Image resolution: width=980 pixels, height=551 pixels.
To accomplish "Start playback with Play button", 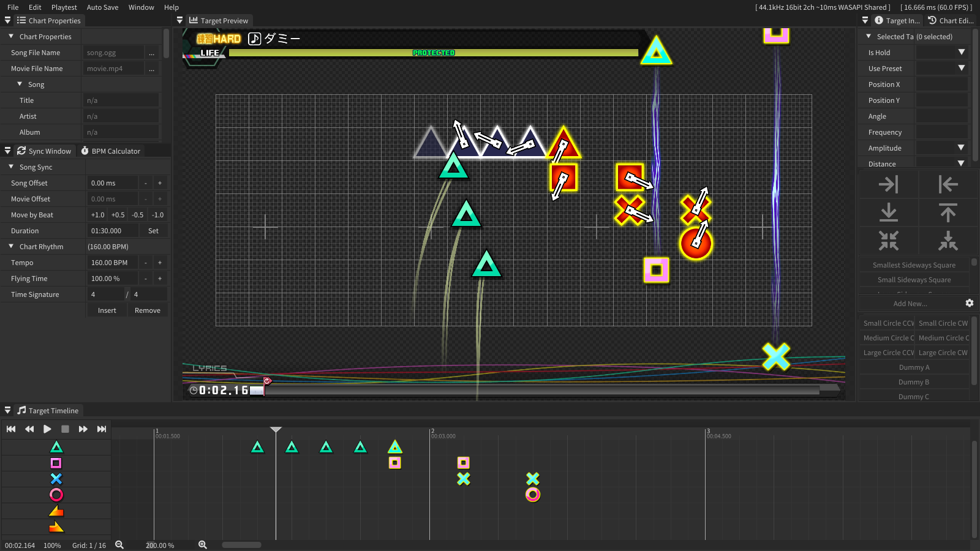I will [x=47, y=429].
